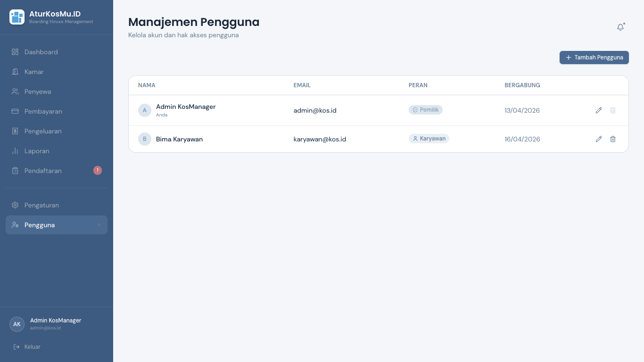Delete Bima Karyawan with trash icon
Screen dimensions: 644x362
[x=613, y=139]
